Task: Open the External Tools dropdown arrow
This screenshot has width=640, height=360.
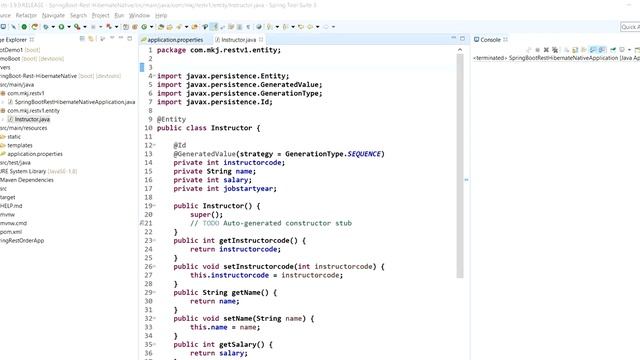Action: tap(85, 27)
